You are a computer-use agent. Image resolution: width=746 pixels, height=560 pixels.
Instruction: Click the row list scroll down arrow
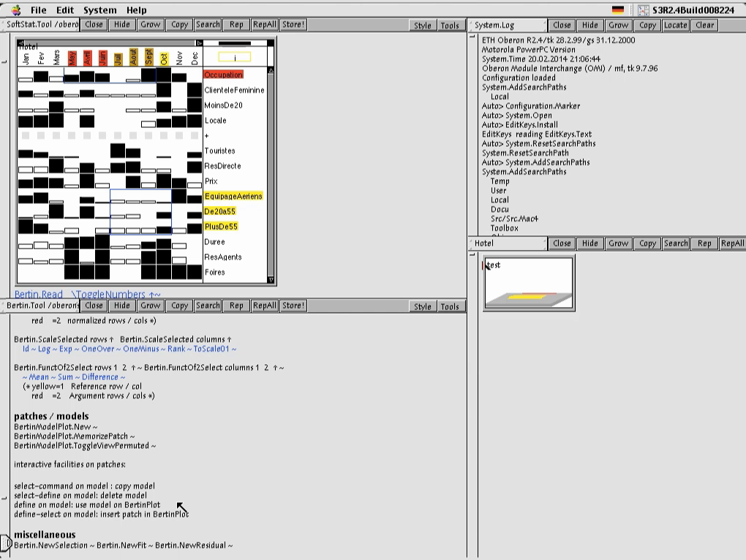[x=271, y=279]
